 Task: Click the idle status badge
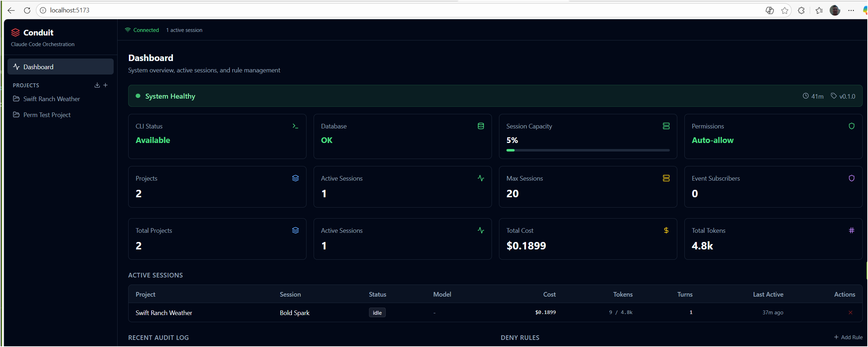point(377,313)
